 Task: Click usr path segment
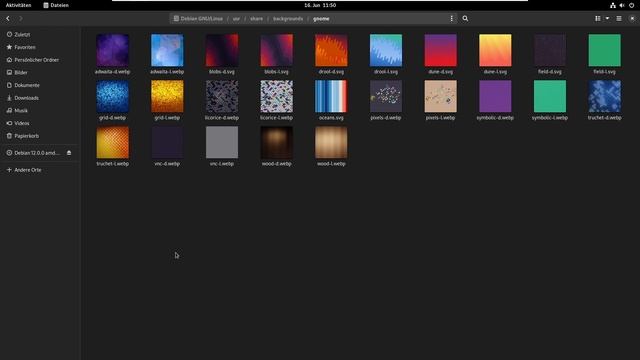point(236,18)
